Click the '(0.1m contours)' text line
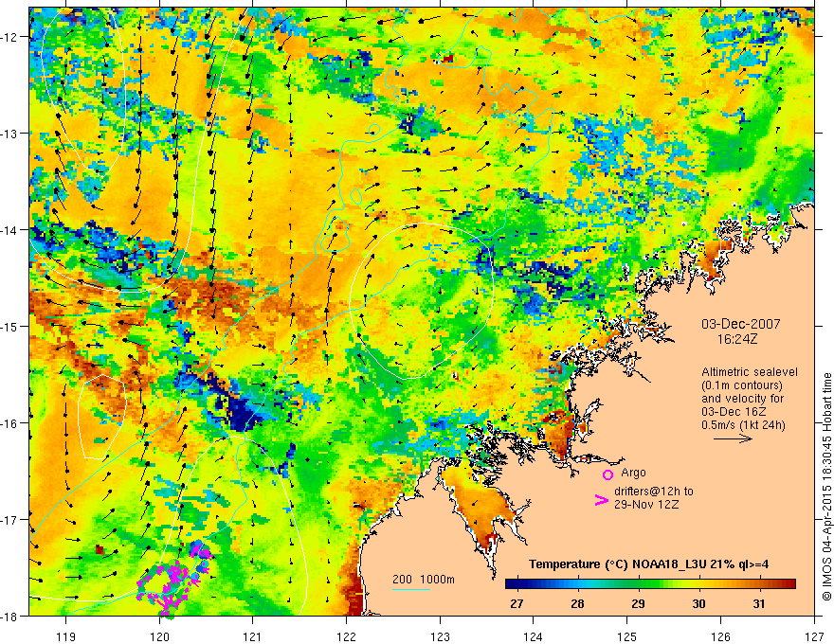The image size is (834, 644). (x=742, y=385)
